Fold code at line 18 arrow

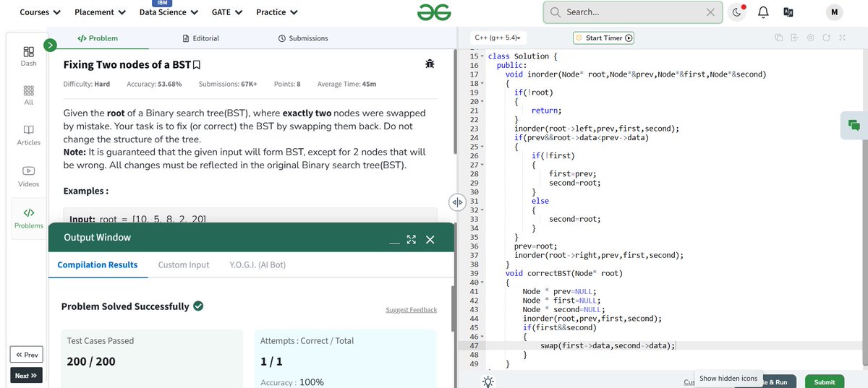pyautogui.click(x=482, y=84)
